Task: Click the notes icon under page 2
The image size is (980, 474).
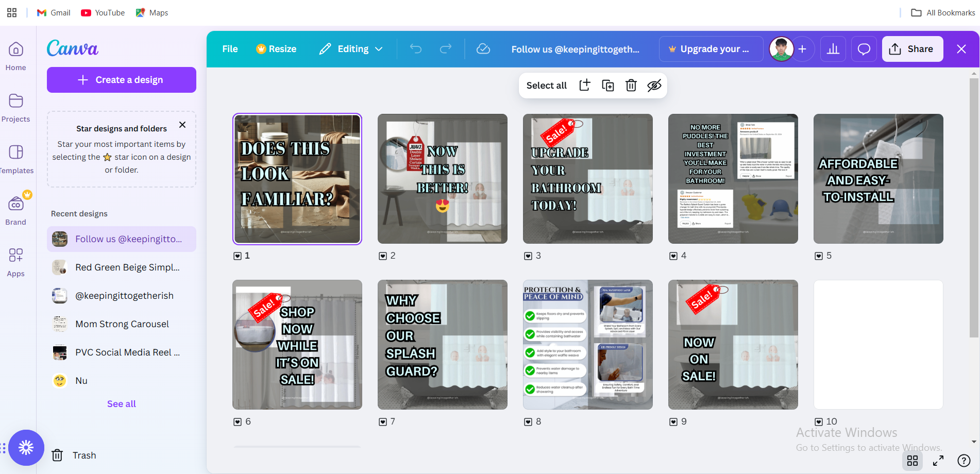Action: 383,256
